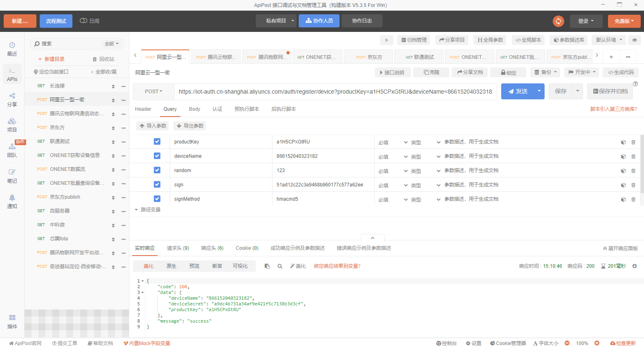Screen dimensions: 644x352
Task: Open the 分享 share sidebar icon
Action: (x=12, y=99)
